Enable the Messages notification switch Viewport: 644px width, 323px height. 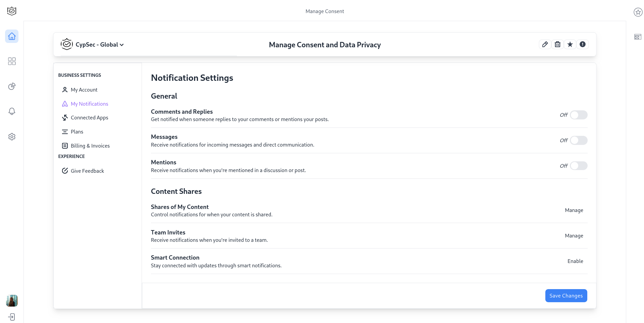579,140
